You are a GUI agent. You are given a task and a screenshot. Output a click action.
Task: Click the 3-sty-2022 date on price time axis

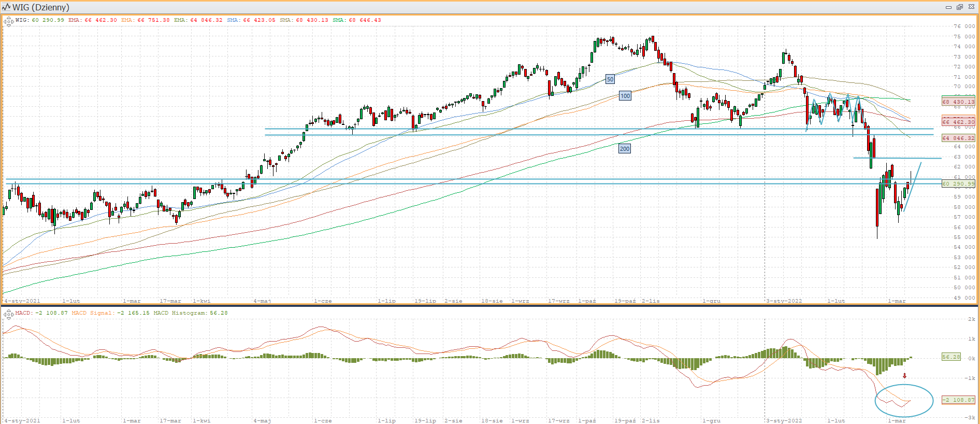[784, 301]
